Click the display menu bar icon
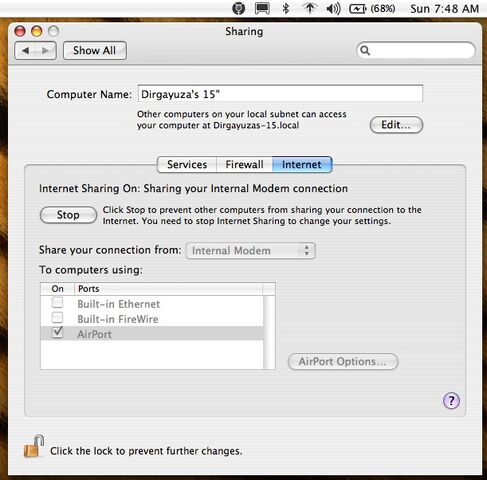This screenshot has width=487, height=480. click(262, 8)
